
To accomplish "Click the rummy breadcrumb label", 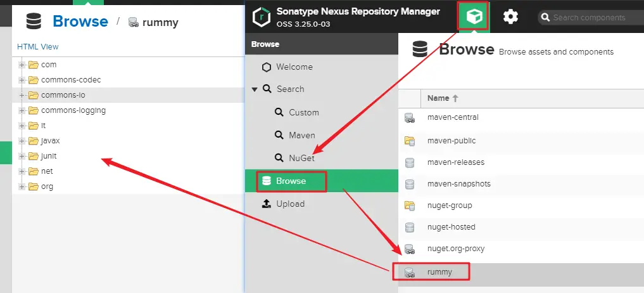I will (160, 22).
